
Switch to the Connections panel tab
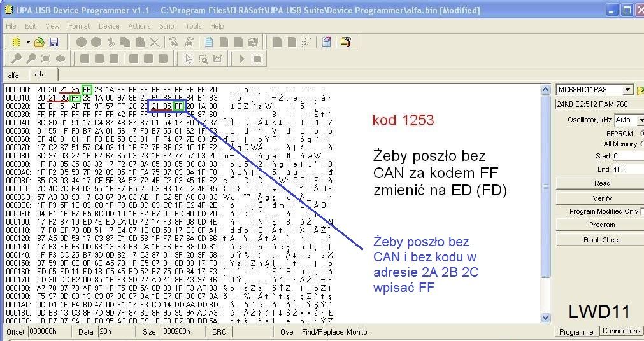(x=622, y=331)
